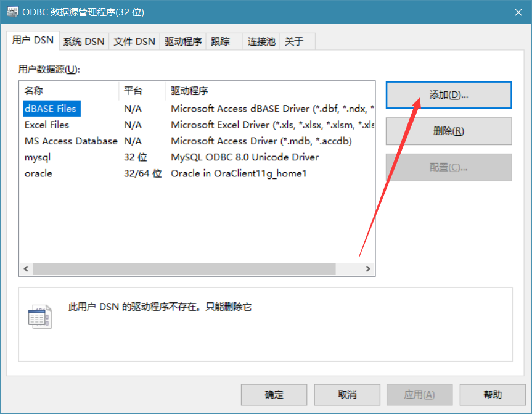Viewport: 532px width, 414px height.
Task: Switch to the 连接池 tab
Action: coord(261,41)
